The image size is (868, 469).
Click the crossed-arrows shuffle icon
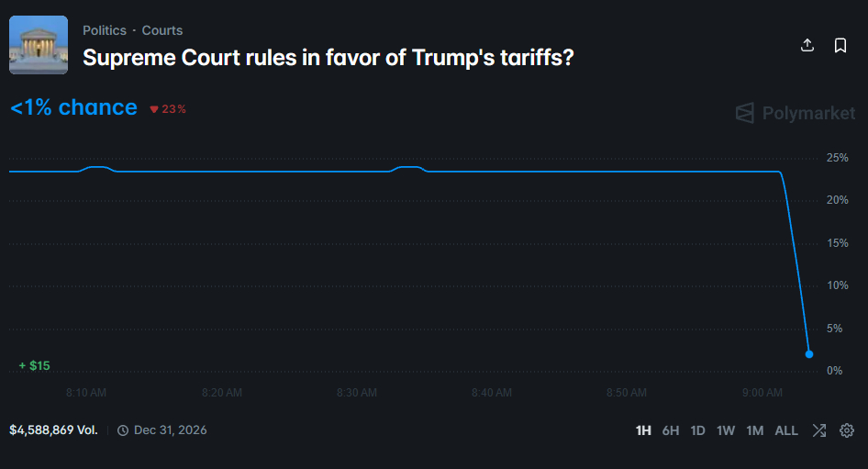pos(819,430)
